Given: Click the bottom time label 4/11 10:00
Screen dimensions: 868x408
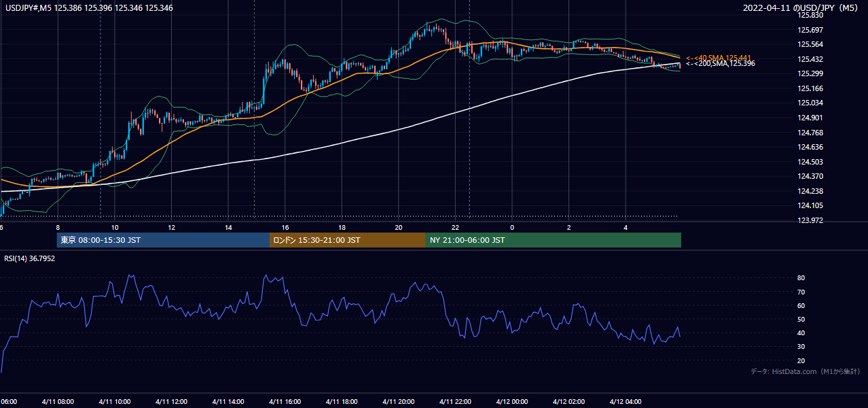Looking at the screenshot, I should click(x=115, y=401).
